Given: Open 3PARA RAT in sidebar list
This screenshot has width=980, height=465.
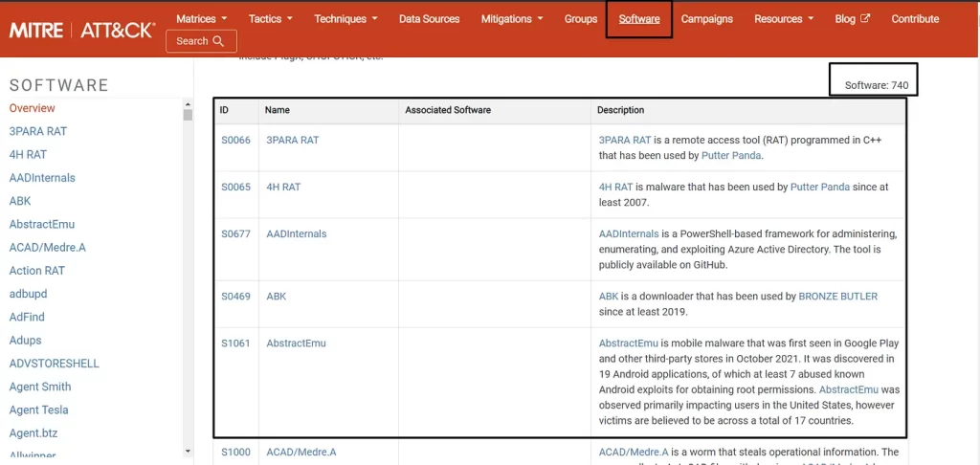Looking at the screenshot, I should pyautogui.click(x=38, y=131).
